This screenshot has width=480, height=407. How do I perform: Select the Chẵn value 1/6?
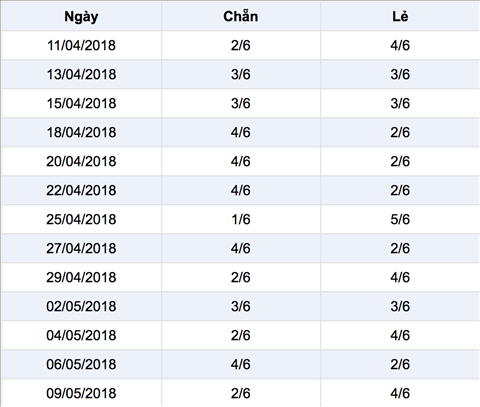pyautogui.click(x=241, y=219)
